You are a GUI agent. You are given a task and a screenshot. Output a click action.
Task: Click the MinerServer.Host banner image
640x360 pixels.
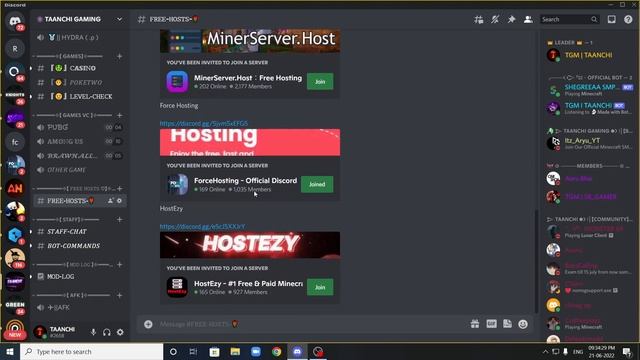[x=250, y=40]
